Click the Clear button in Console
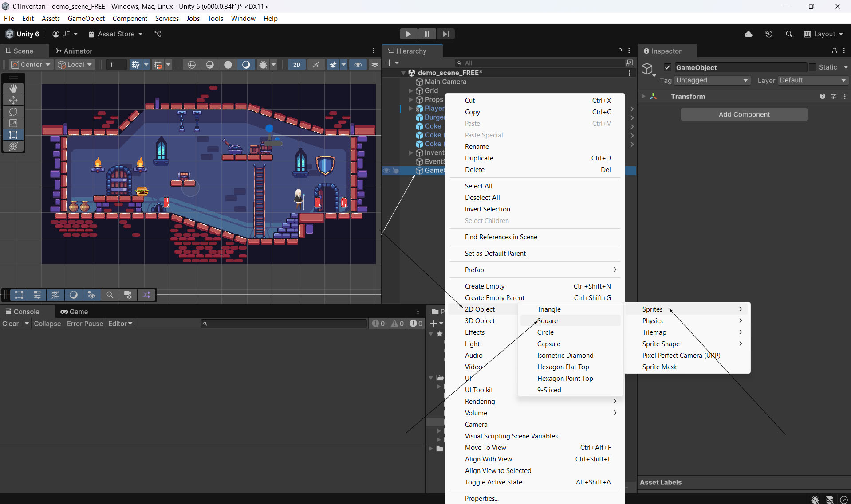The width and height of the screenshot is (851, 504). (11, 324)
